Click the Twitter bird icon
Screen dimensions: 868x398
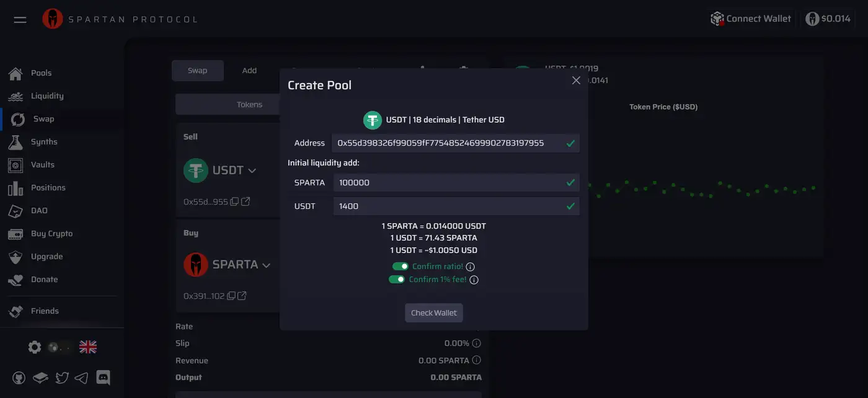61,377
